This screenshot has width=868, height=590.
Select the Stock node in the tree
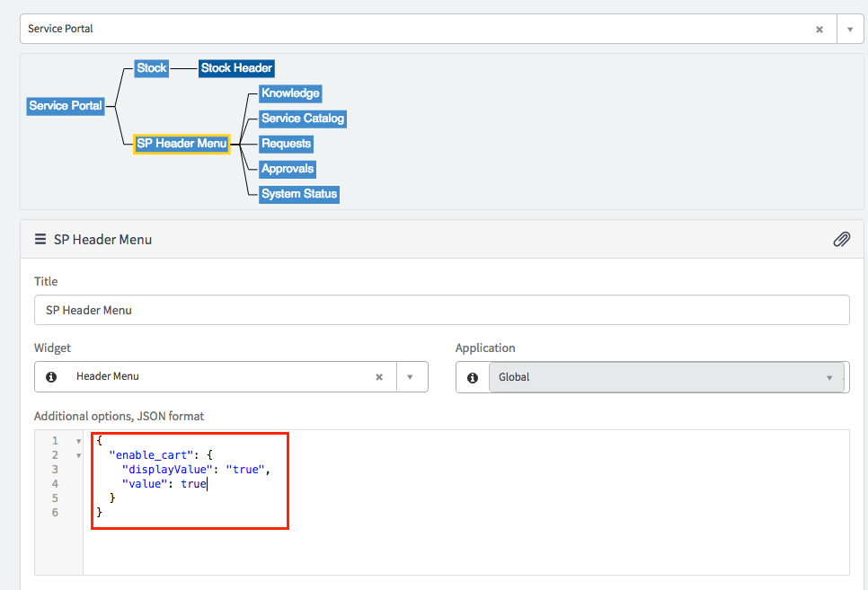[152, 68]
